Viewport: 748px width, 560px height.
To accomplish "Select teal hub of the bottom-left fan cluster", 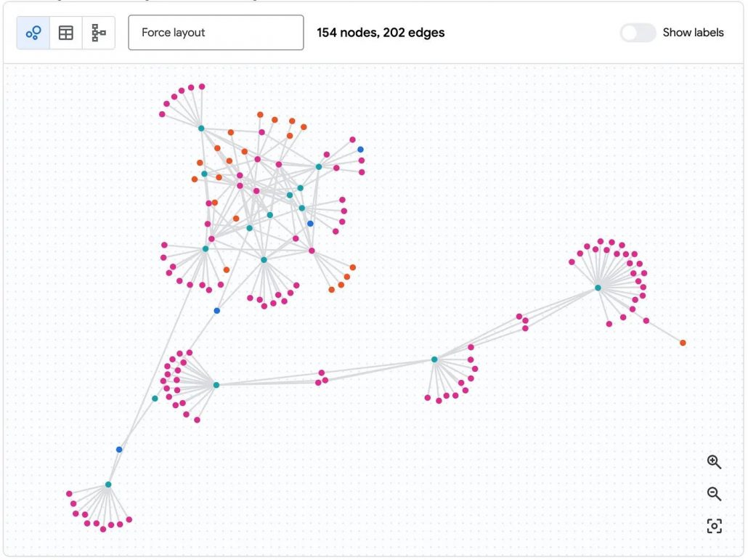I will coord(108,484).
